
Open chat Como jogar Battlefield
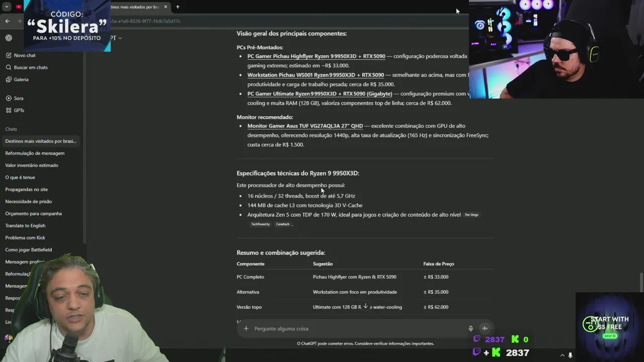(29, 250)
